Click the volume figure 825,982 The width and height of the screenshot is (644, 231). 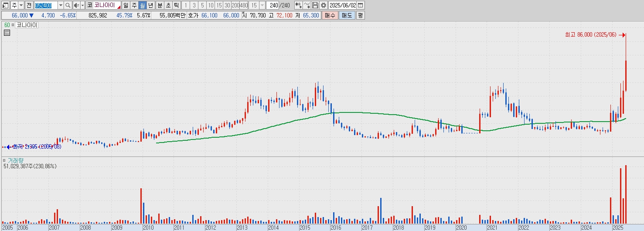tap(98, 15)
